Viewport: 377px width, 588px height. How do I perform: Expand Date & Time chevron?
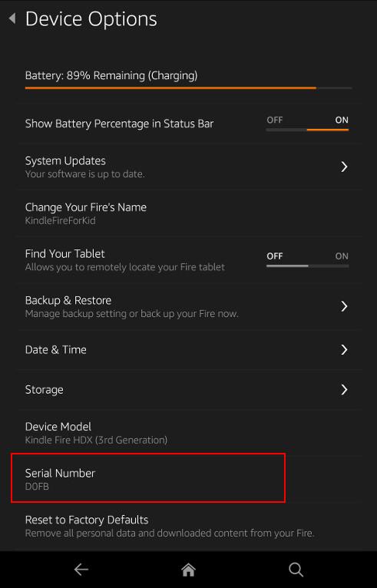[344, 350]
